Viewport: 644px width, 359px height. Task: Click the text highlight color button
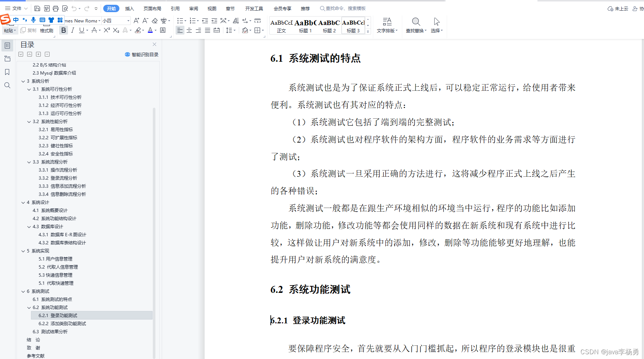pos(138,30)
